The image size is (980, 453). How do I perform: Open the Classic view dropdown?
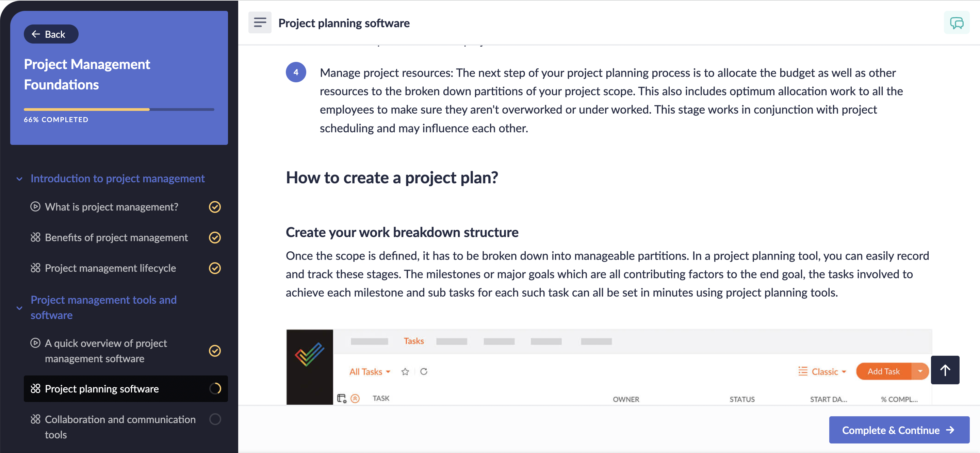(x=822, y=372)
